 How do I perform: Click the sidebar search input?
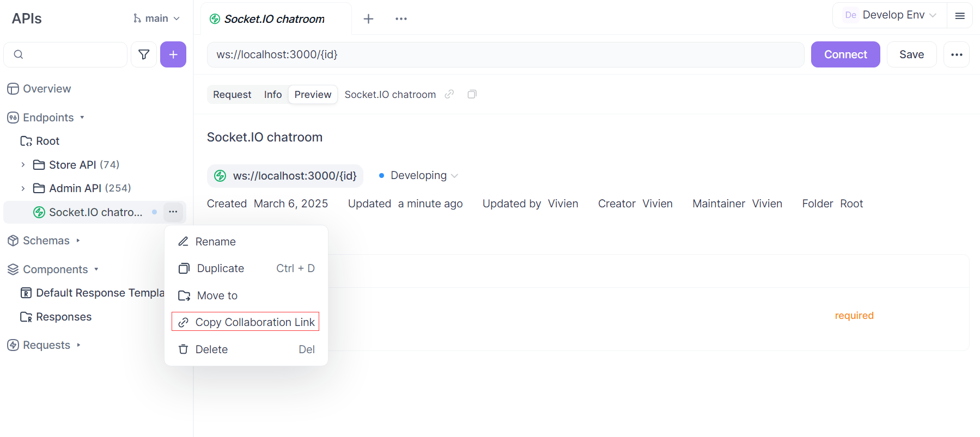click(65, 54)
